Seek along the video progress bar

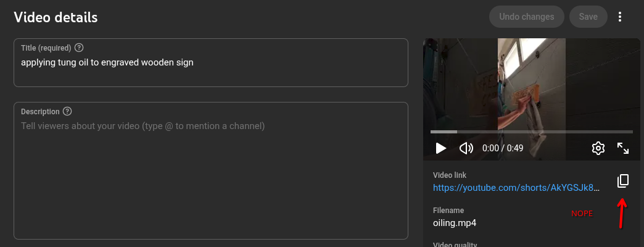click(x=531, y=132)
